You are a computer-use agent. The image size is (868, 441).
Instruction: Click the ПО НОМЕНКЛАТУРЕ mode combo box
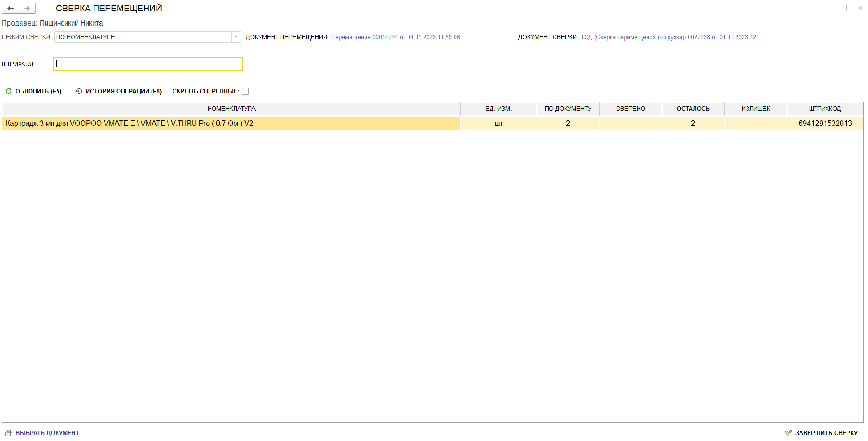(x=142, y=37)
